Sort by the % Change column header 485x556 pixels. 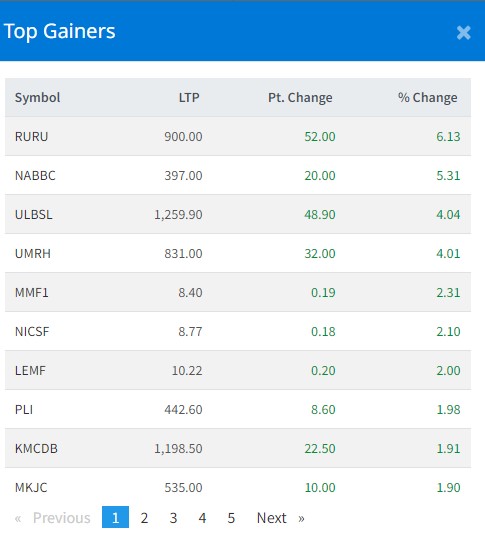click(428, 98)
